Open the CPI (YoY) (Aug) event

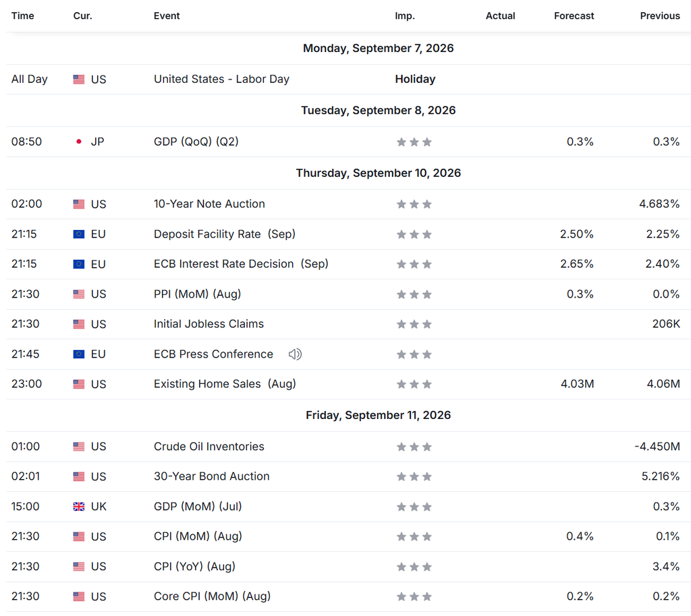click(x=194, y=566)
